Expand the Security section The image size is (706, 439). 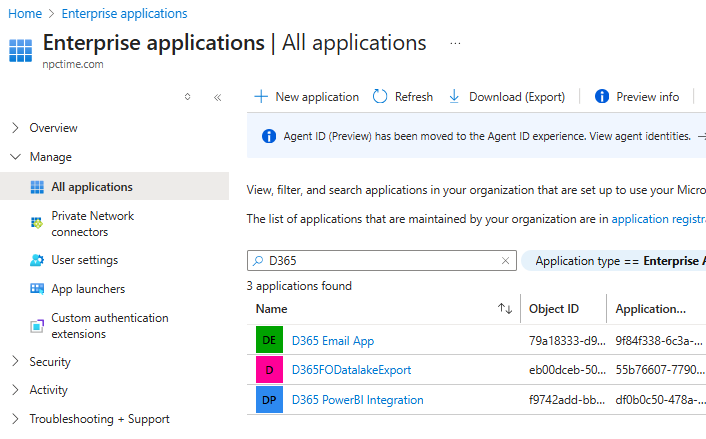point(15,362)
